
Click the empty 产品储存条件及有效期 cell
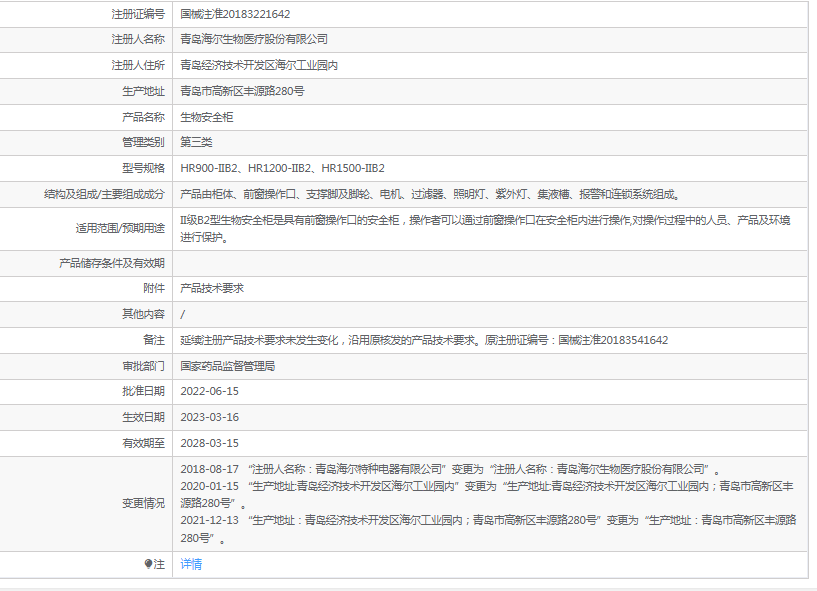point(490,263)
